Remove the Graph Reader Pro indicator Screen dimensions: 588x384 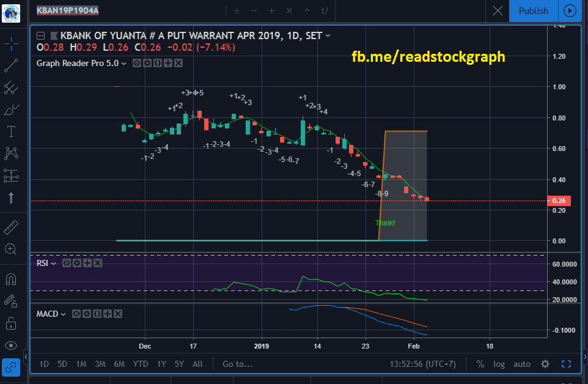tap(178, 63)
